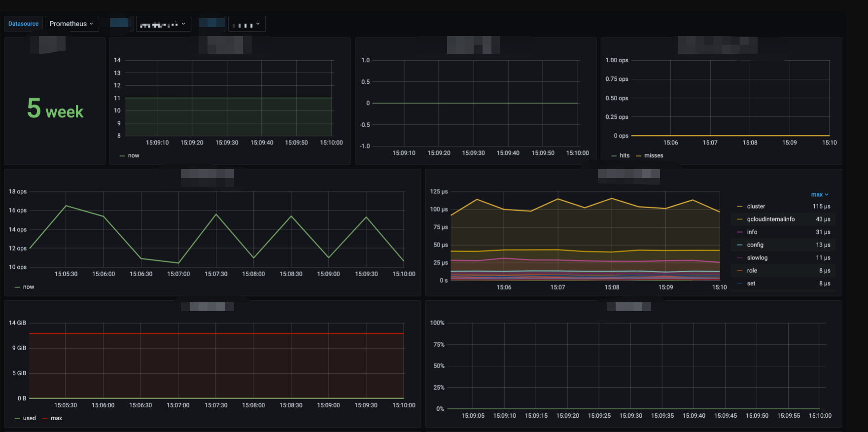Click the cluster series color line
868x432 pixels.
coord(739,207)
